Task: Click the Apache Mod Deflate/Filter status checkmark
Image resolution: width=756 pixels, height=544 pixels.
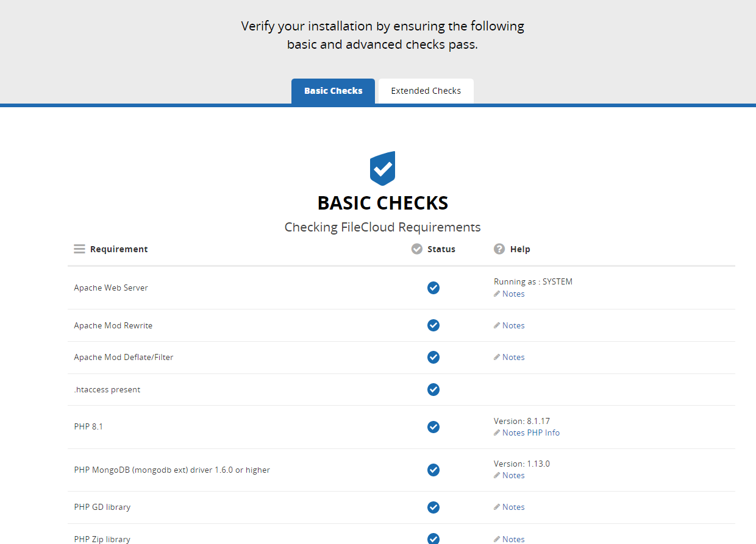Action: [x=433, y=357]
